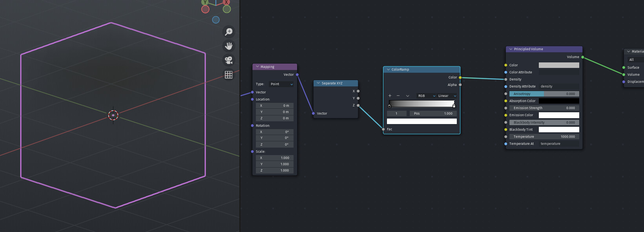Click the Separate XYZ Vector input socket

(313, 113)
